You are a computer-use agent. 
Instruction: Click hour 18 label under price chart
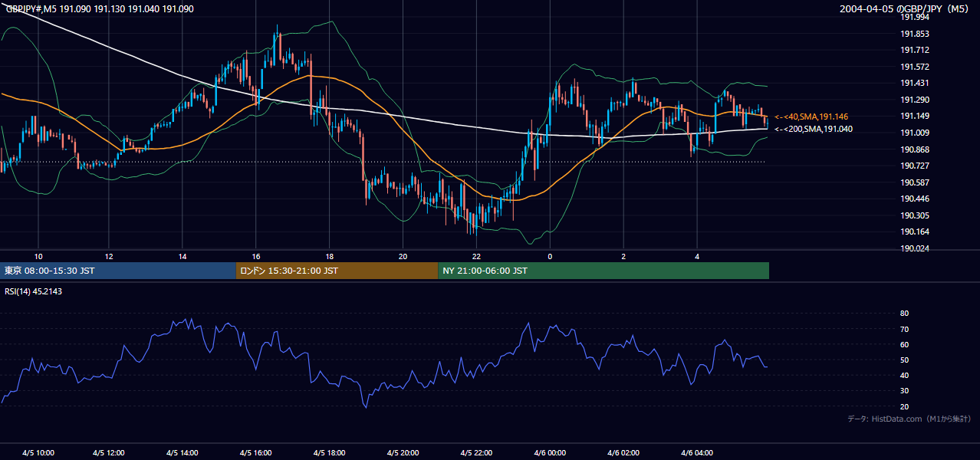click(330, 256)
